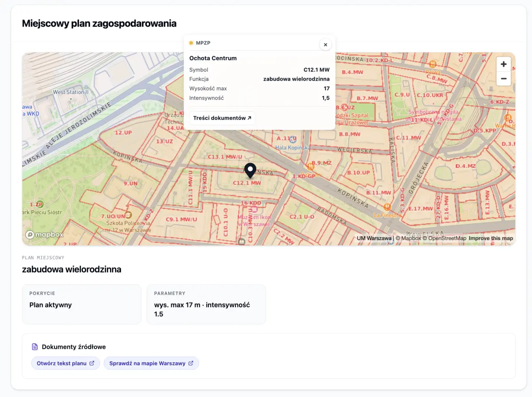Click the C.10.UKR zone label

tap(430, 95)
